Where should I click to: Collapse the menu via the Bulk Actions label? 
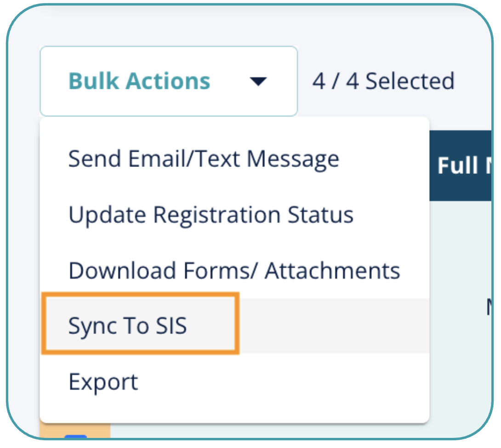139,81
